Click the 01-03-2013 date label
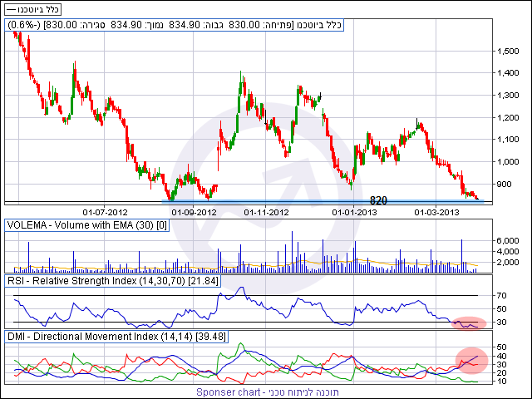 436,213
